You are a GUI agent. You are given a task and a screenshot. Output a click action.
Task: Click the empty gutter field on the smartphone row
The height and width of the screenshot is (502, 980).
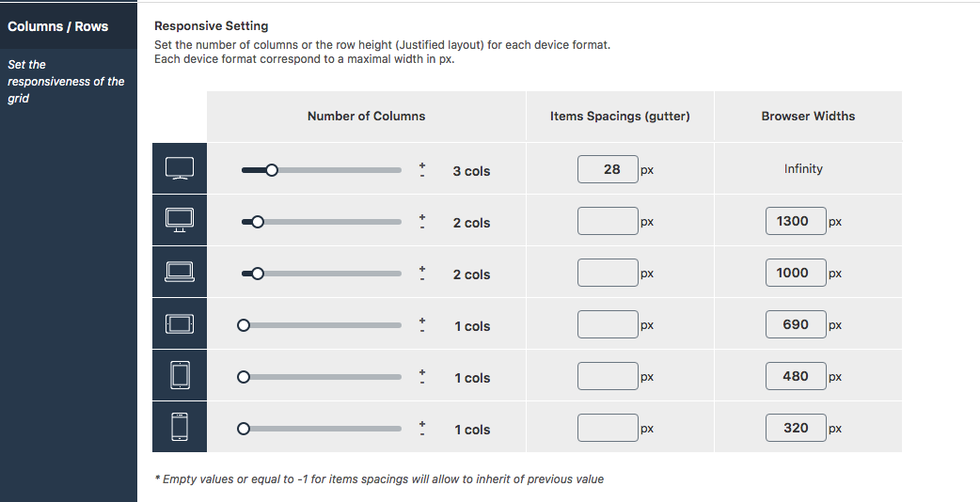click(x=608, y=429)
